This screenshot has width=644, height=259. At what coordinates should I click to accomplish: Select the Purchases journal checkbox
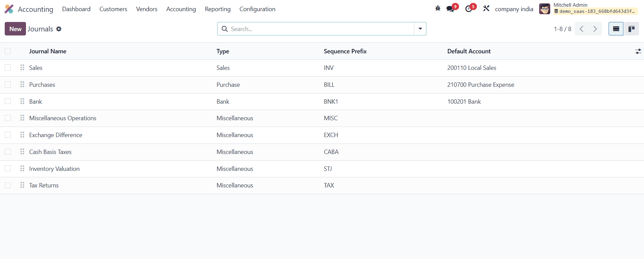coord(8,85)
